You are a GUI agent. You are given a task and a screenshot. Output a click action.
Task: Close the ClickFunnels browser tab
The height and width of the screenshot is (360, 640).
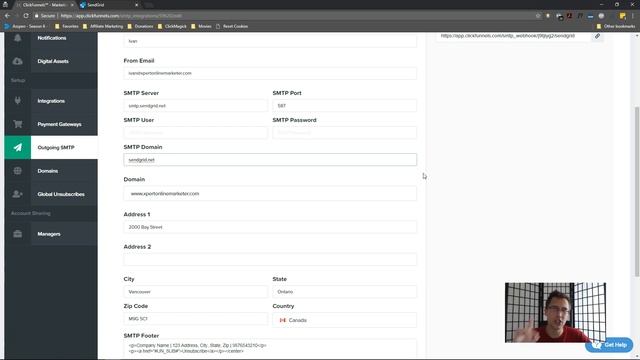coord(72,5)
